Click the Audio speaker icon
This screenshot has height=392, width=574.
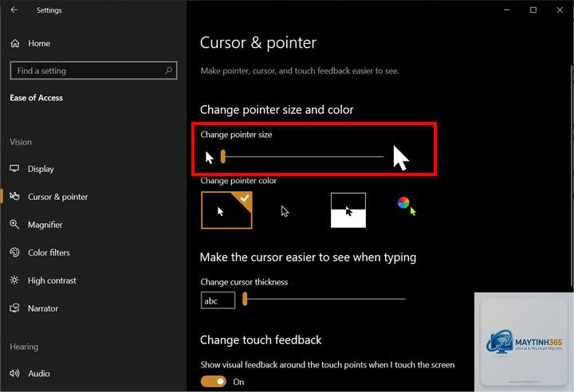14,374
